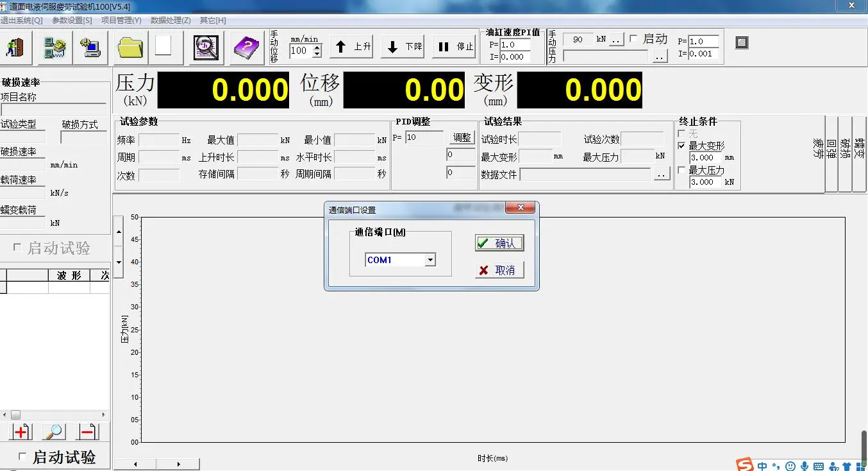Click the smiley face tray icon

791,466
